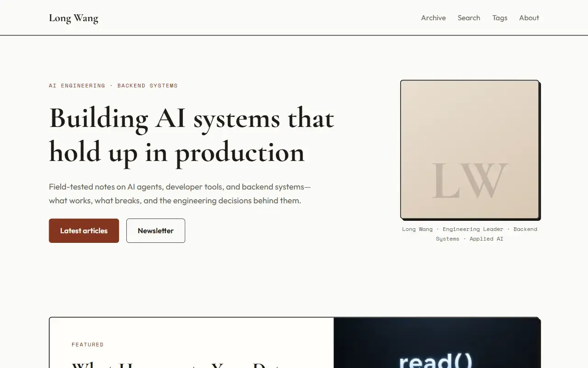Click the FEATURED label
This screenshot has height=368, width=588.
pos(88,345)
